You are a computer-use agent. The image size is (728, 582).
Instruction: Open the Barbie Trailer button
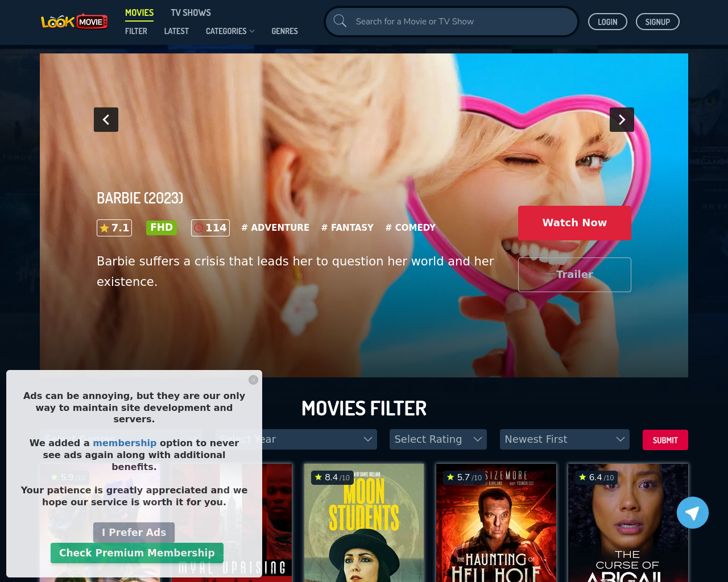(x=574, y=275)
